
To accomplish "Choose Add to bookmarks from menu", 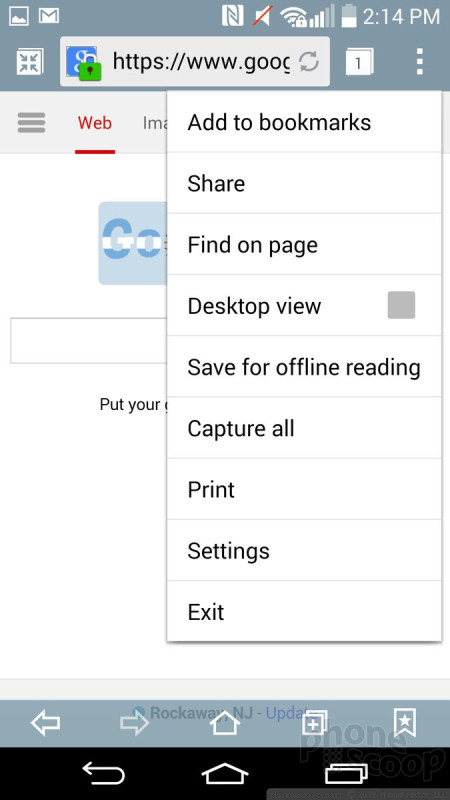I will pos(304,122).
